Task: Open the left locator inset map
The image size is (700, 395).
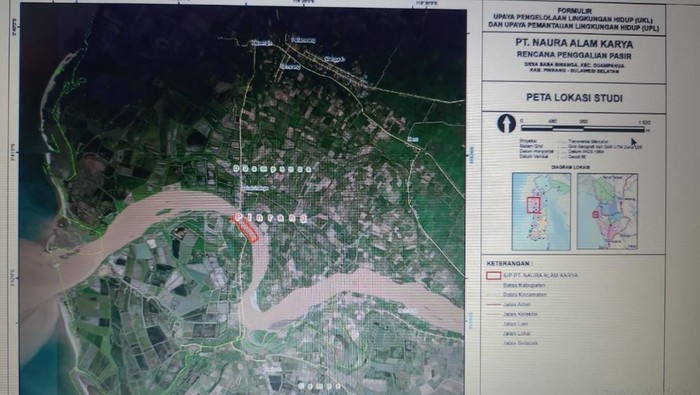Action: 541,212
